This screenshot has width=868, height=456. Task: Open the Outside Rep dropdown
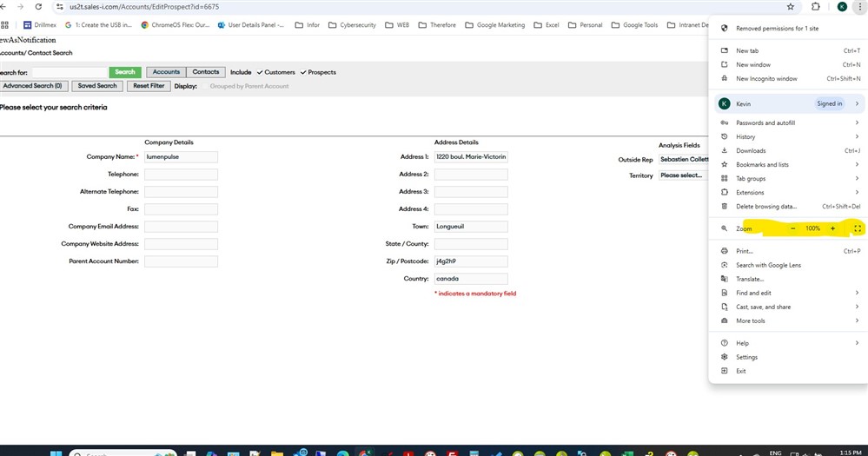tap(683, 160)
